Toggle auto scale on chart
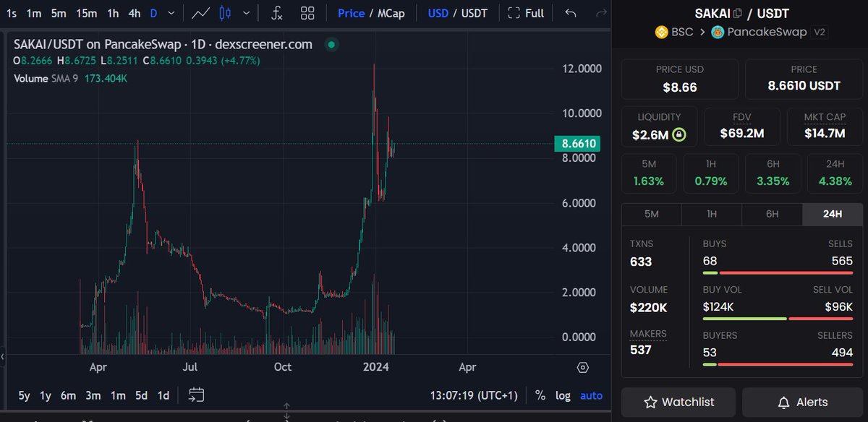 pyautogui.click(x=591, y=395)
